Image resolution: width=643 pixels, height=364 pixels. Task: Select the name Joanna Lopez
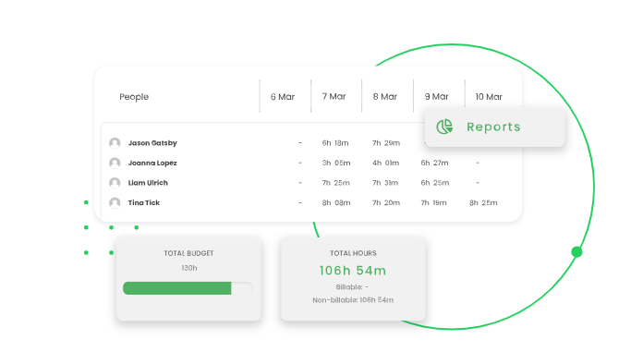pyautogui.click(x=152, y=164)
